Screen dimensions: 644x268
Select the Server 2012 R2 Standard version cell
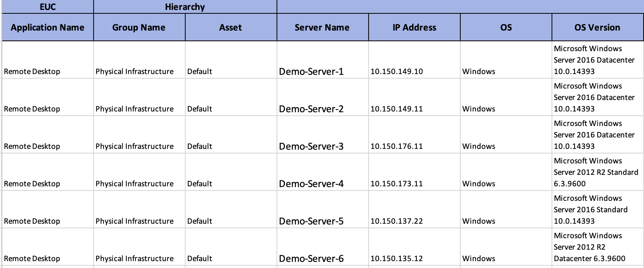coord(596,172)
